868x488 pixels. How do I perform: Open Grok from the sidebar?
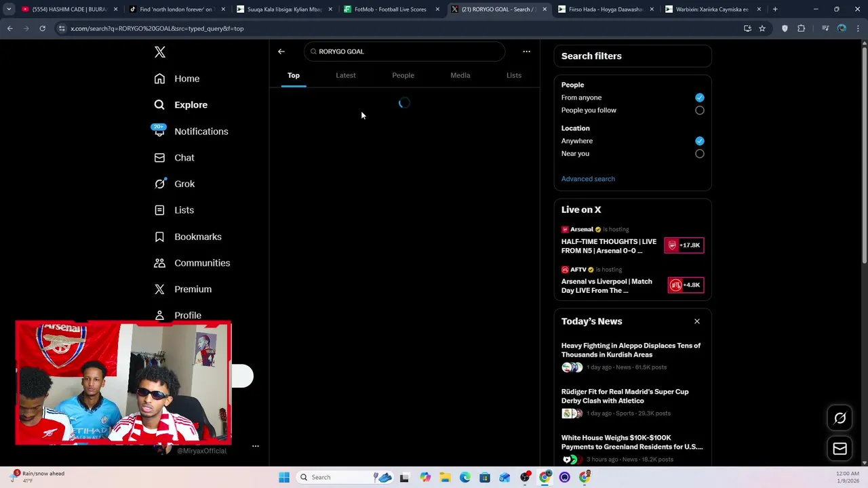(174, 184)
